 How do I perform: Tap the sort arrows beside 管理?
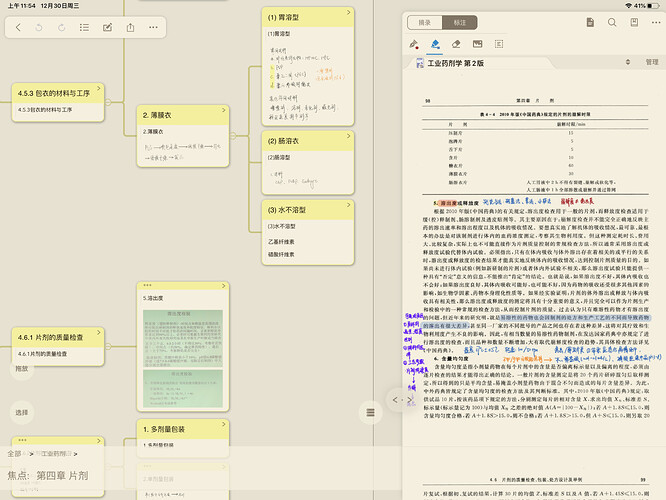628,62
